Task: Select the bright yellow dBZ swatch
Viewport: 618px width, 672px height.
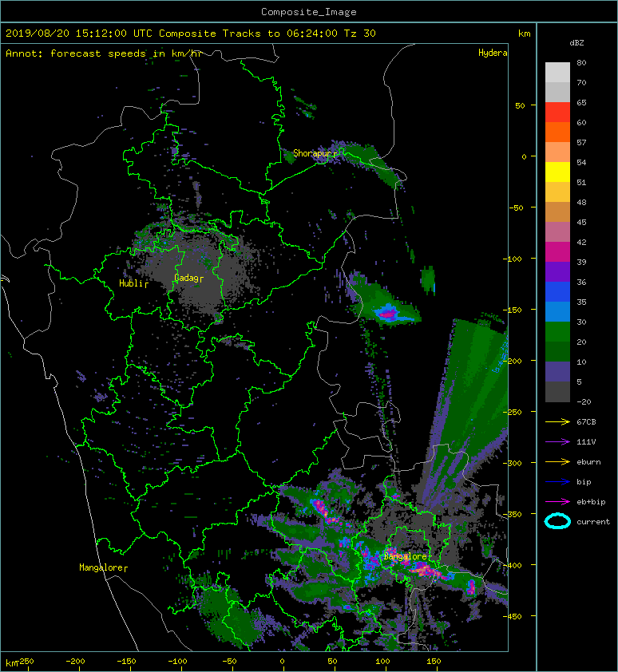Action: (x=557, y=172)
